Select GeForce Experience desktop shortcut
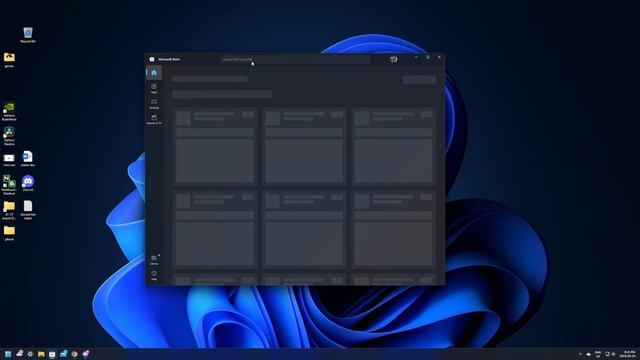 click(9, 111)
